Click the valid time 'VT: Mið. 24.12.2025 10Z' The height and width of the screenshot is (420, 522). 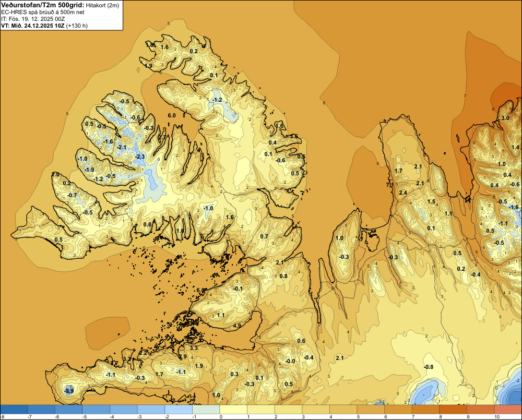point(33,26)
